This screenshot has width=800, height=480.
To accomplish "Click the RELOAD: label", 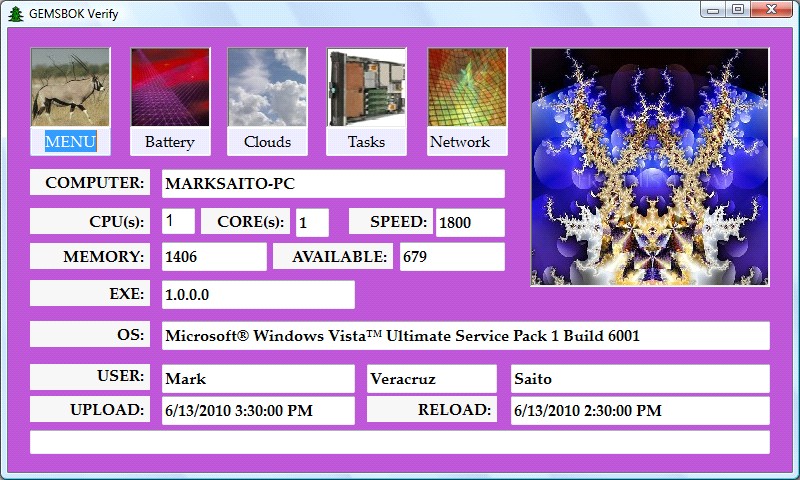I will pyautogui.click(x=432, y=409).
